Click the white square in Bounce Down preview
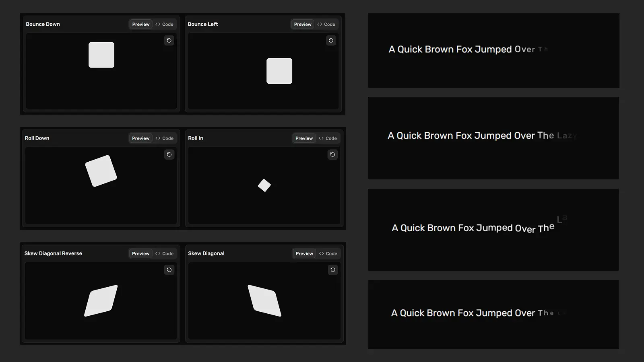644x362 pixels. click(x=101, y=55)
